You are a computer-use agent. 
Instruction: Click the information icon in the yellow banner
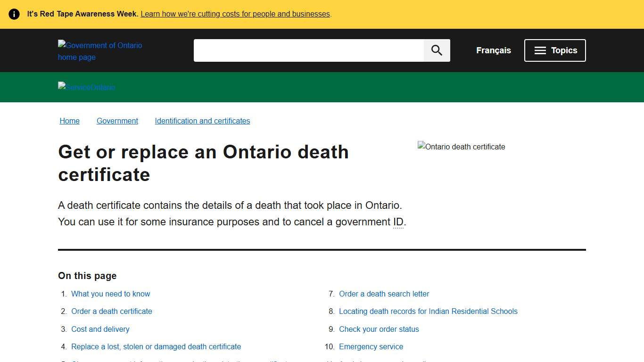click(14, 14)
